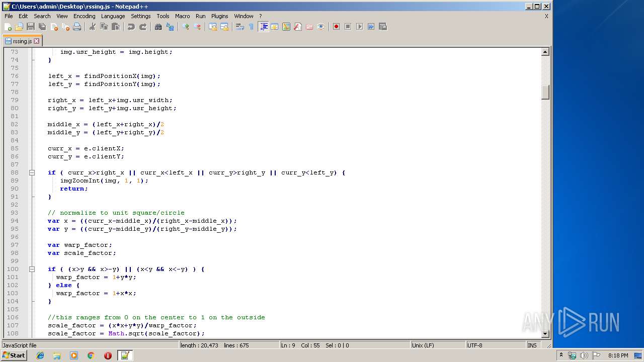Open the Opera icon in the taskbar
The height and width of the screenshot is (362, 644).
108,355
